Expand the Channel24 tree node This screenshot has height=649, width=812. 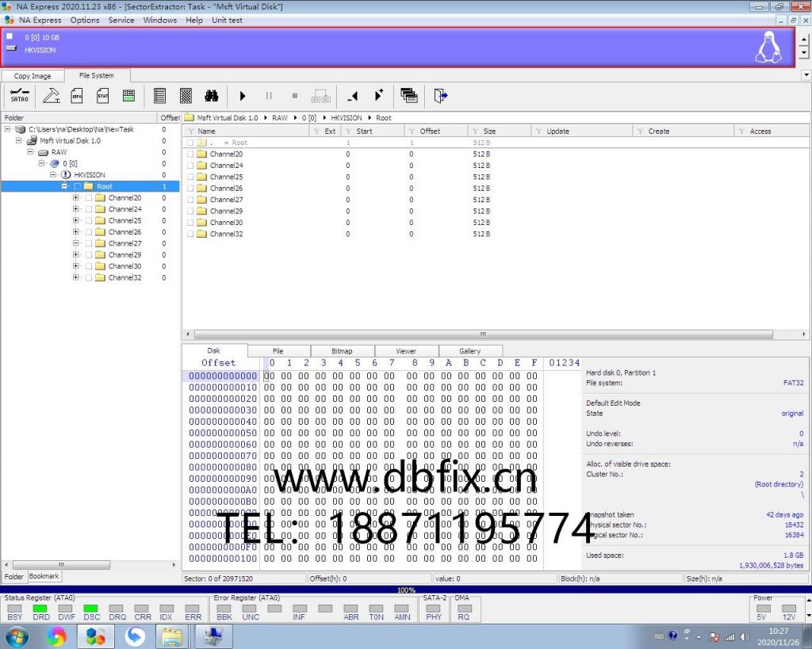click(x=76, y=208)
